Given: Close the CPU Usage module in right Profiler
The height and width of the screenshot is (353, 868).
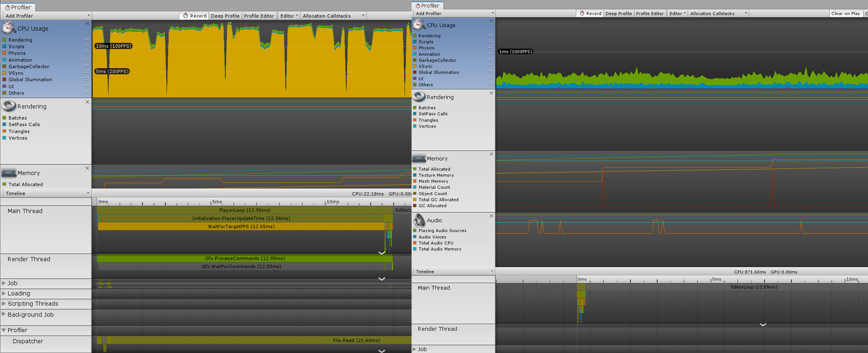Looking at the screenshot, I should 491,21.
